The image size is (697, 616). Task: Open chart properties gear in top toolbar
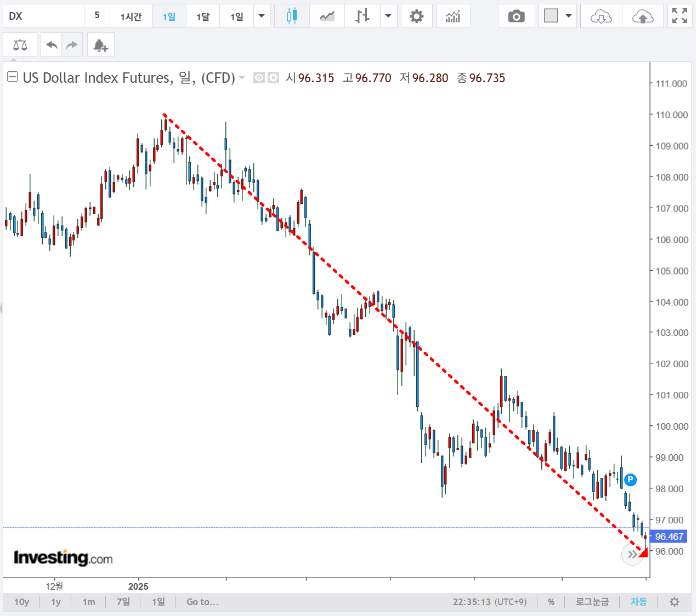[417, 16]
